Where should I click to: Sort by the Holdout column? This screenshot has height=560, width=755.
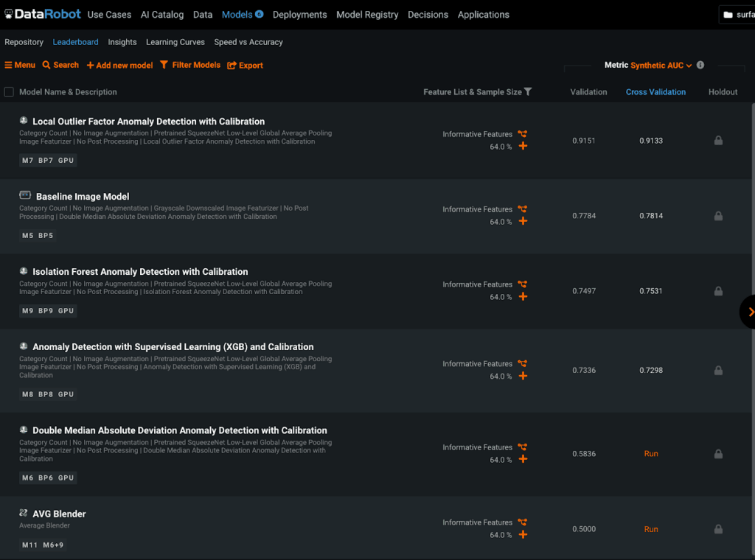pyautogui.click(x=723, y=92)
